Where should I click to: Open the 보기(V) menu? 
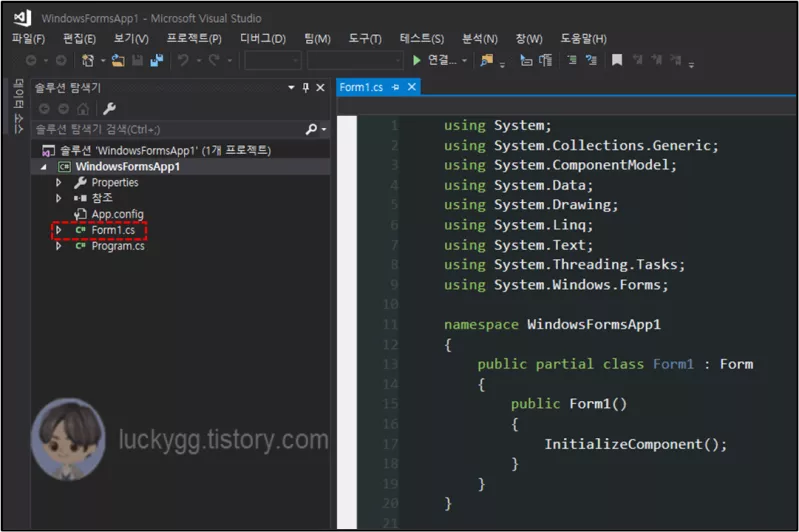tap(131, 39)
